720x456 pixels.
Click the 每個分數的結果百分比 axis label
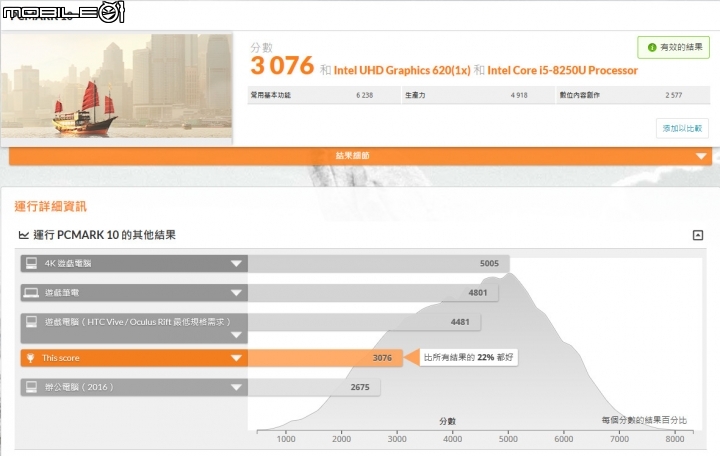pyautogui.click(x=644, y=420)
